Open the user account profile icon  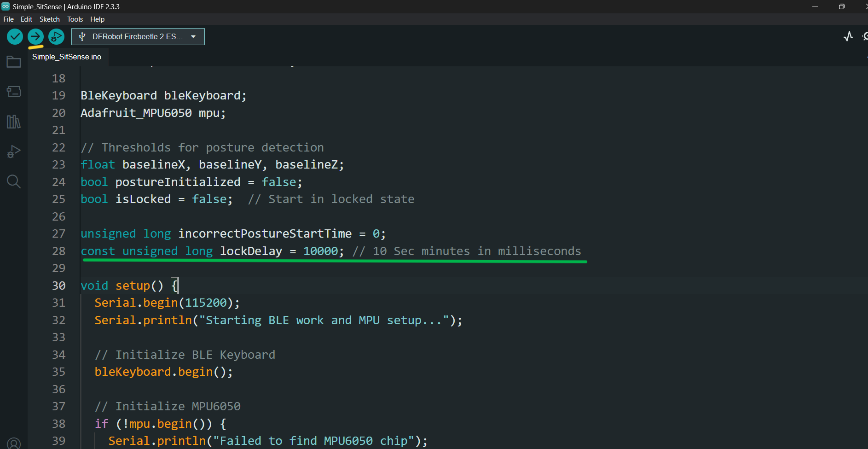(14, 443)
